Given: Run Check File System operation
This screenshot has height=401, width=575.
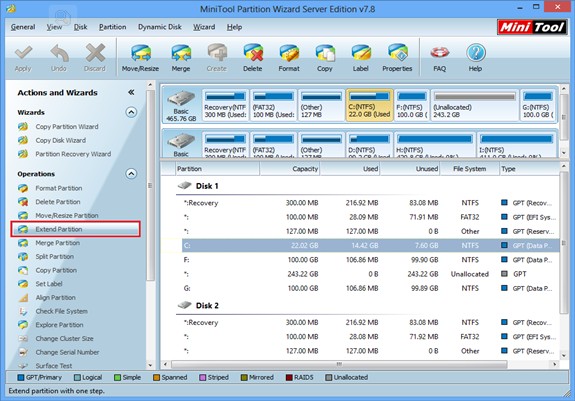Looking at the screenshot, I should (61, 311).
